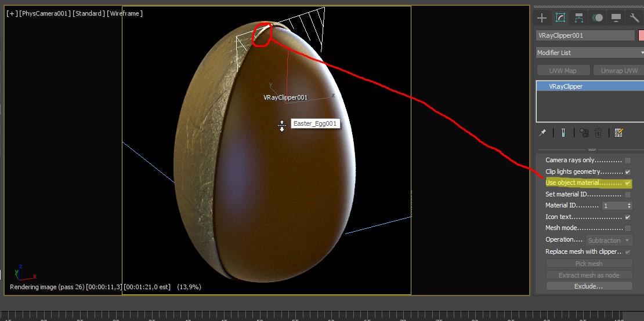Open the Utilities wrench icon

pos(634,18)
